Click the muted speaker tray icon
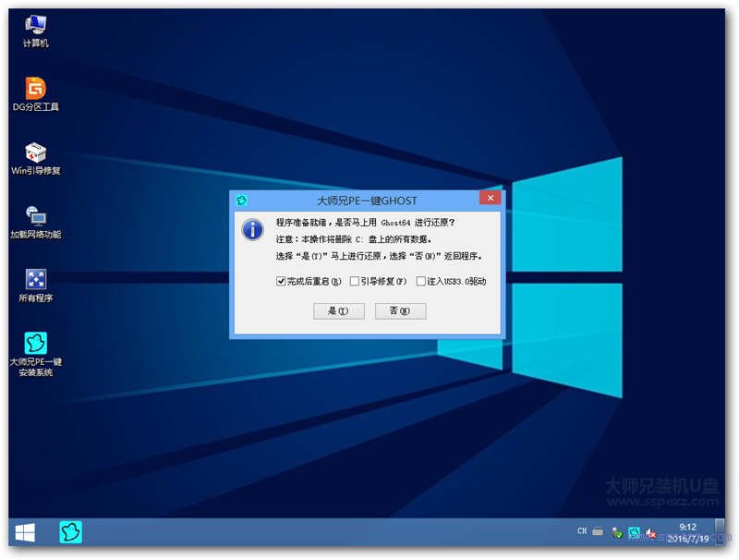 pos(652,533)
